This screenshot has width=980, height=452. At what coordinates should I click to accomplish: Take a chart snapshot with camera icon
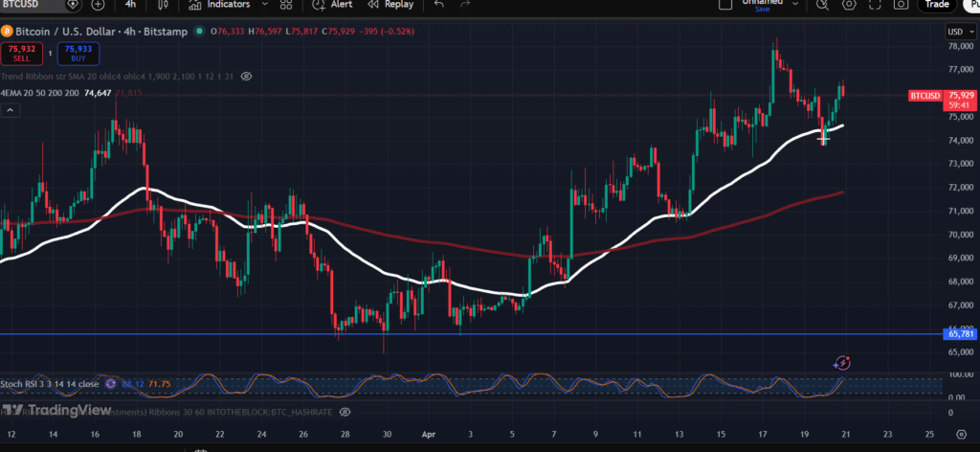(x=900, y=5)
